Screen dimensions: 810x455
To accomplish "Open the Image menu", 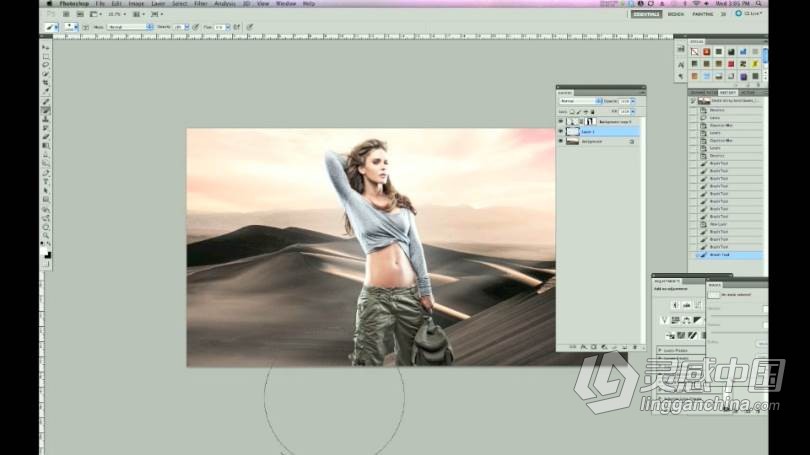I will (x=136, y=4).
